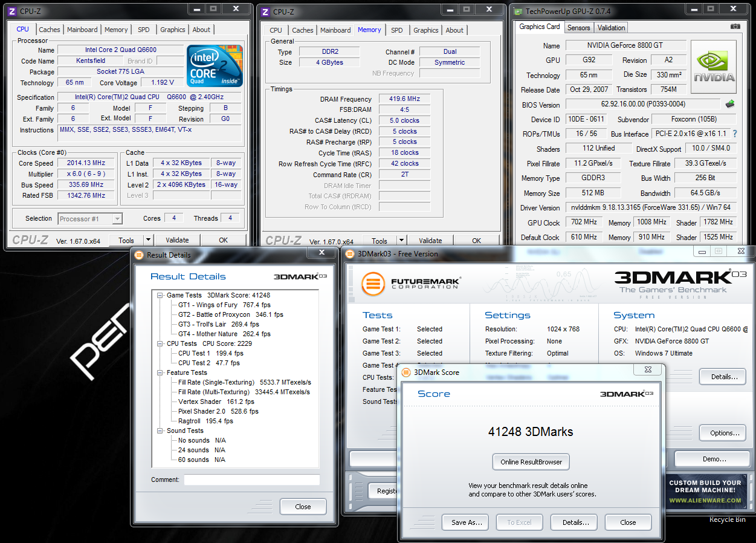Open Tools dropdown arrow in Memory window
Image resolution: width=756 pixels, height=543 pixels.
point(402,241)
